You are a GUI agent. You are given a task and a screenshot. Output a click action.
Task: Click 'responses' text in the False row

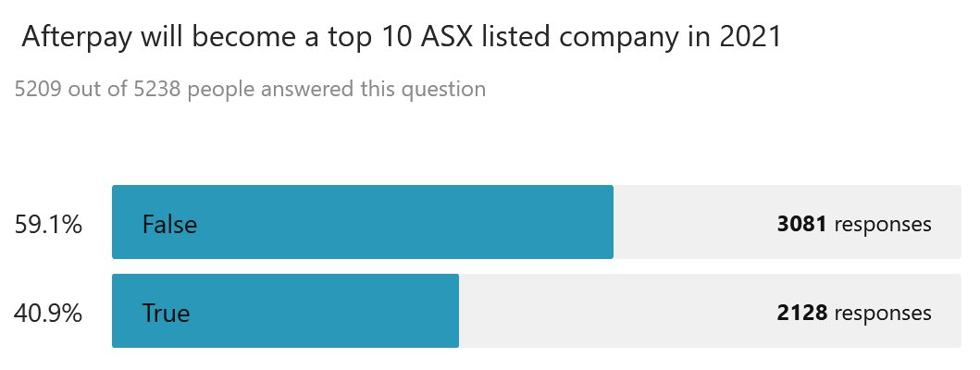(883, 224)
